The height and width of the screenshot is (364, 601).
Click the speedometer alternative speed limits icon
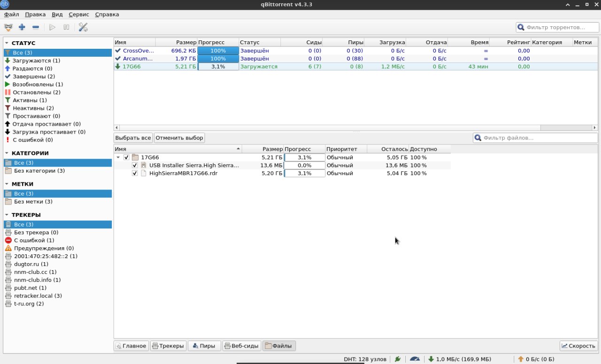click(x=415, y=359)
